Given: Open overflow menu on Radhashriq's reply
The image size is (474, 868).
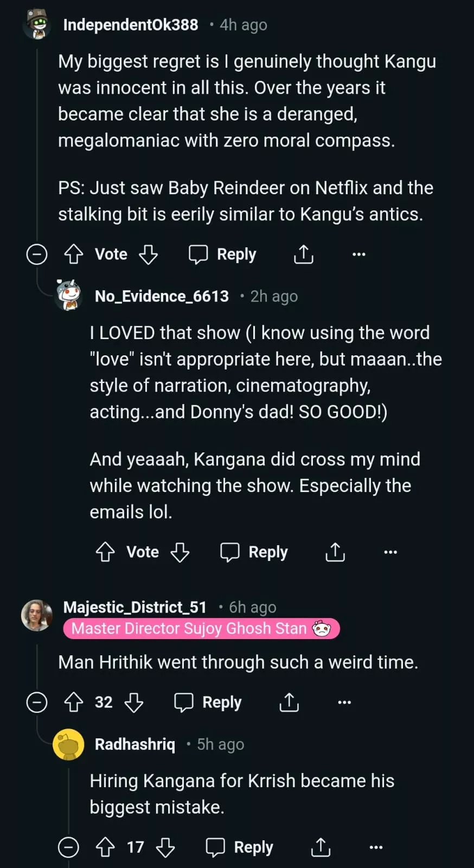Looking at the screenshot, I should click(375, 847).
